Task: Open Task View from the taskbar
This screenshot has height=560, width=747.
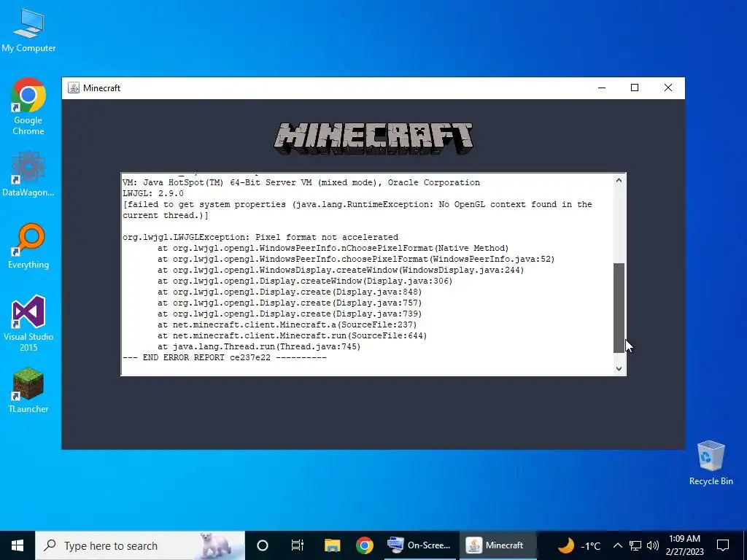Action: click(298, 545)
